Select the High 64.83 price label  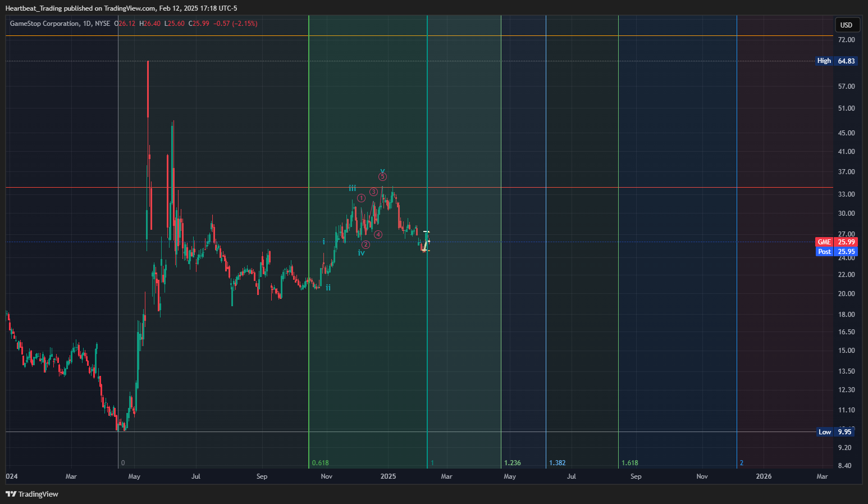[837, 61]
